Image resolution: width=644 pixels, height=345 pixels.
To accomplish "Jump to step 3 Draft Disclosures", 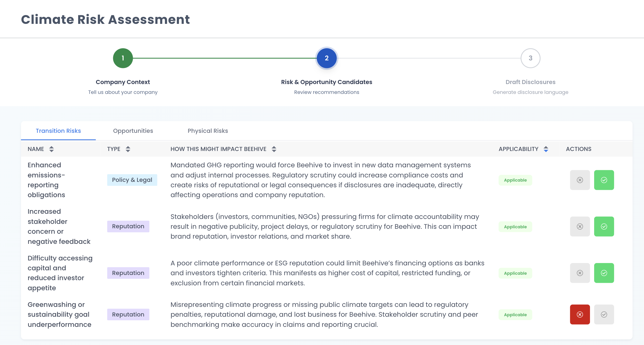I will (x=530, y=58).
